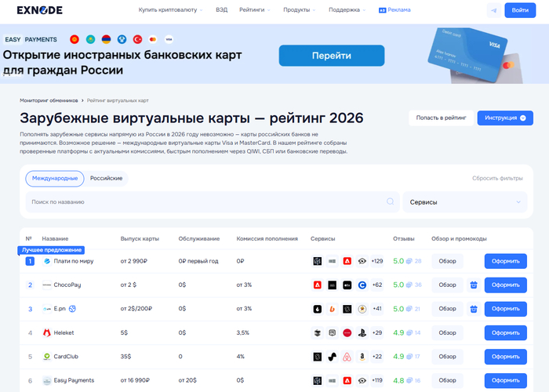Click the search magnifier icon

[390, 201]
